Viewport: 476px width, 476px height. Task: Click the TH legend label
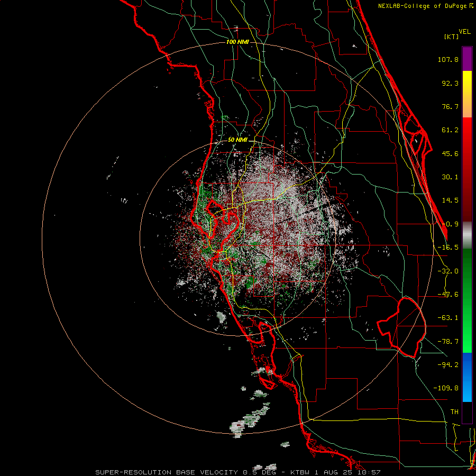click(454, 412)
